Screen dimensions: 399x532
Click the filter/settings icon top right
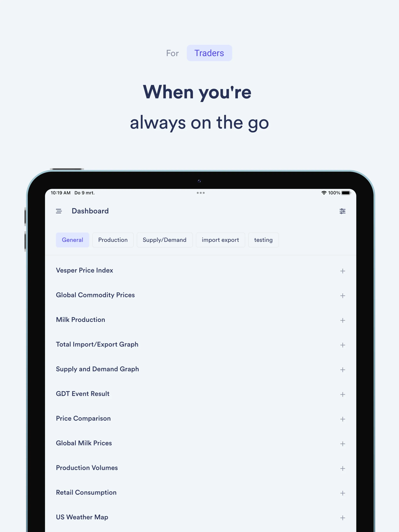pos(343,211)
